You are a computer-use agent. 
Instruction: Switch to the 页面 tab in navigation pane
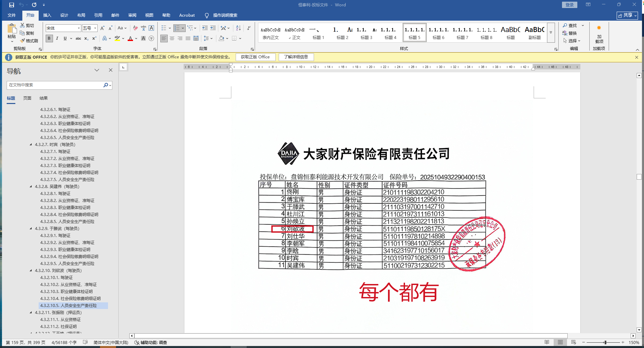(27, 98)
